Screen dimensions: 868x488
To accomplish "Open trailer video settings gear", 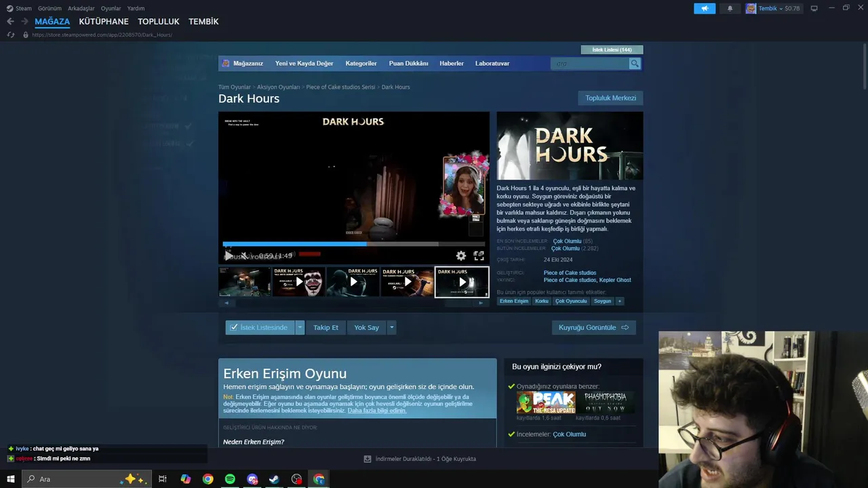I will pos(461,256).
